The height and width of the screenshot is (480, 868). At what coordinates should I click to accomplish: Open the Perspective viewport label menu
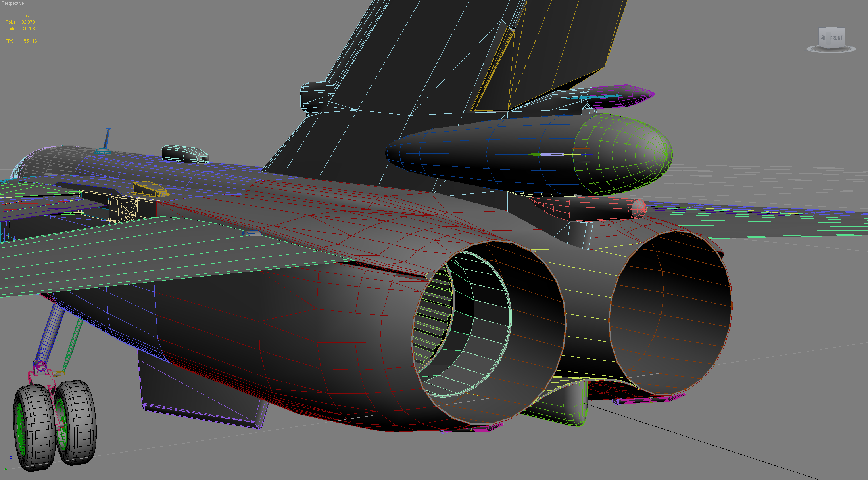(x=13, y=3)
